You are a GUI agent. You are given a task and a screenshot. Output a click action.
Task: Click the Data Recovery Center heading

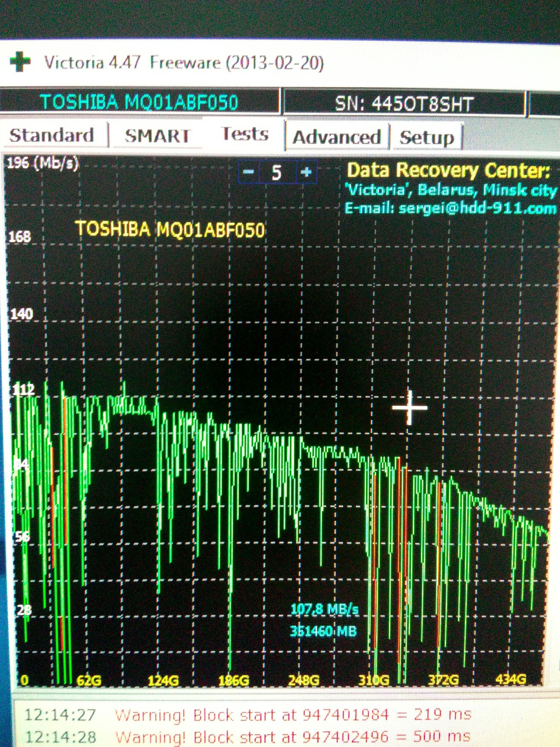click(449, 171)
